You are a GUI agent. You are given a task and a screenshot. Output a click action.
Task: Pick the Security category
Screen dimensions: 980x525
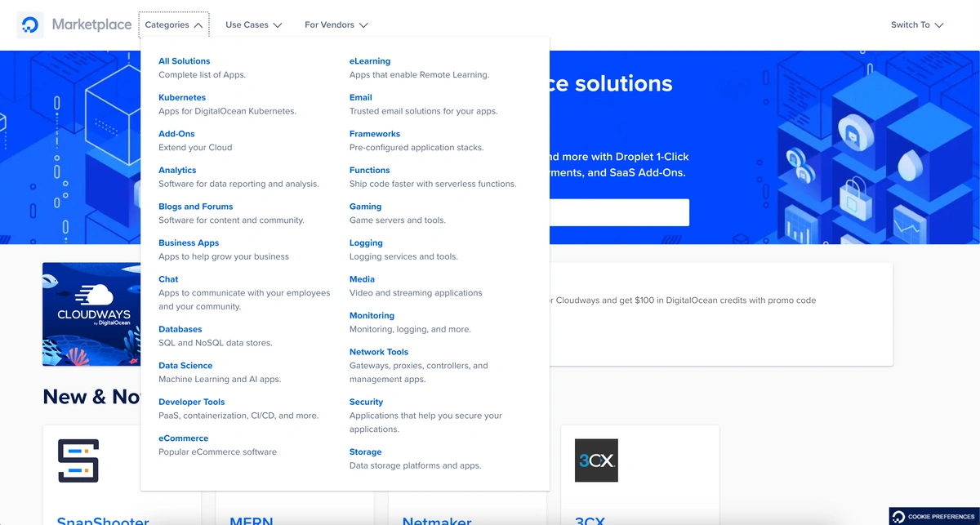[366, 402]
